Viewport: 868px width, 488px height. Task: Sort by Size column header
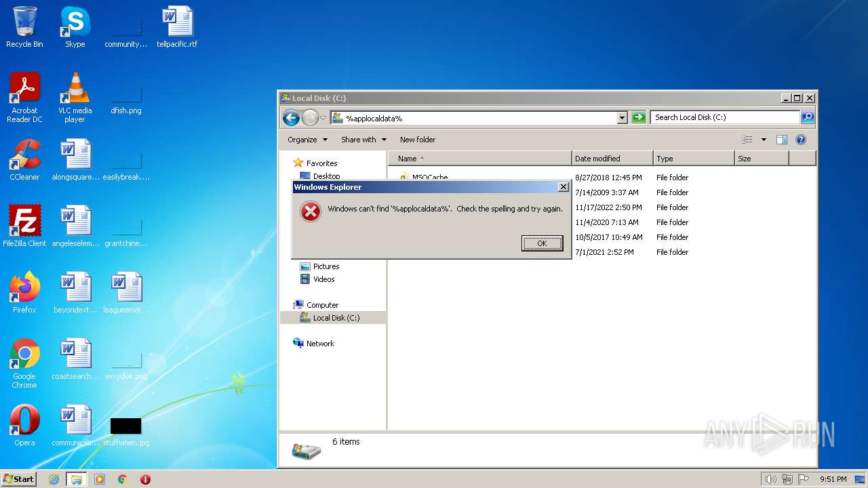(762, 159)
